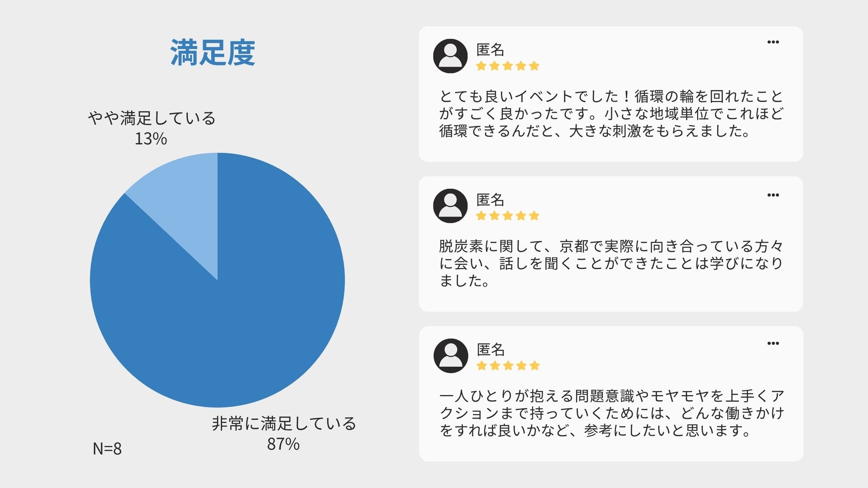868x488 pixels.
Task: Click the 匿名 name on third review
Action: (x=491, y=349)
